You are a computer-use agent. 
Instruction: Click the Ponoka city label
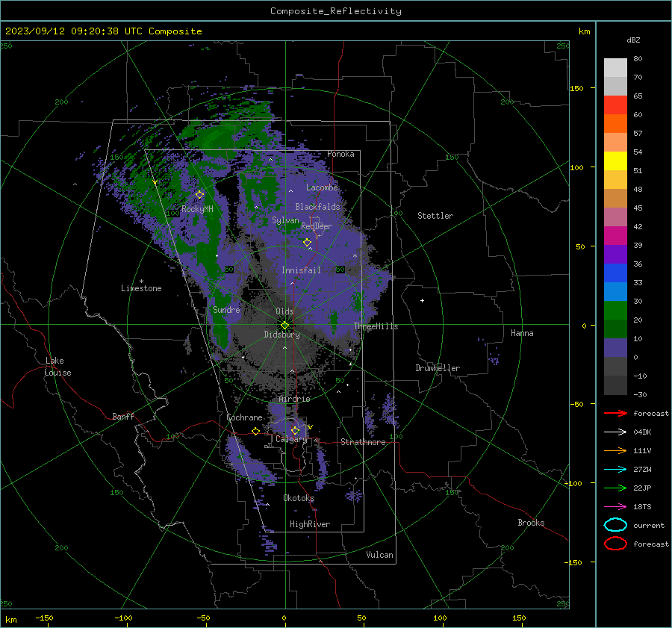click(340, 154)
